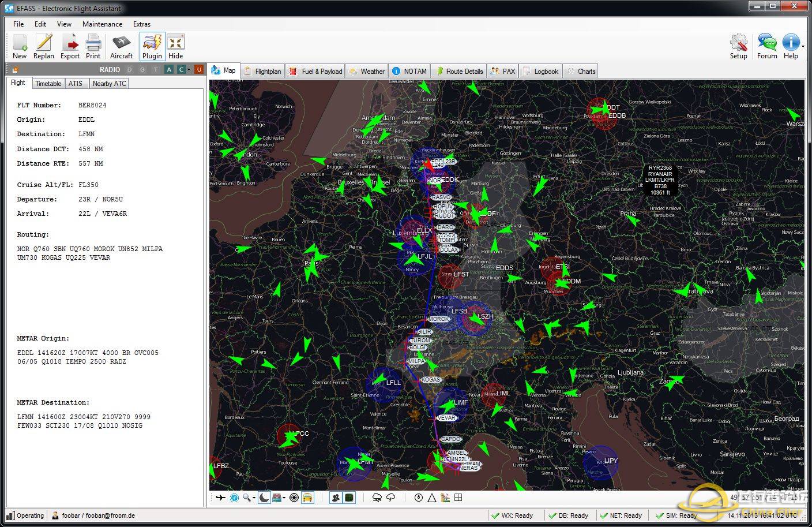
Task: Click the terrain profile icon
Action: [x=445, y=498]
